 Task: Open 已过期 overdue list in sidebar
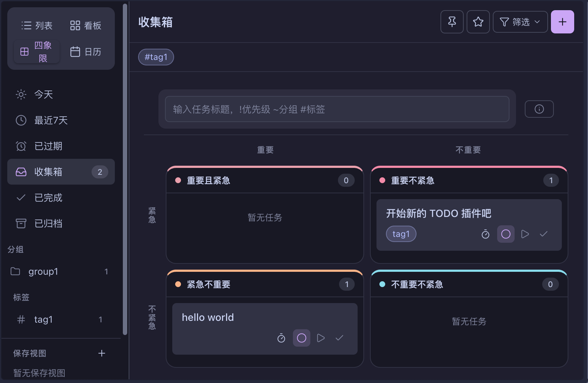(x=61, y=146)
